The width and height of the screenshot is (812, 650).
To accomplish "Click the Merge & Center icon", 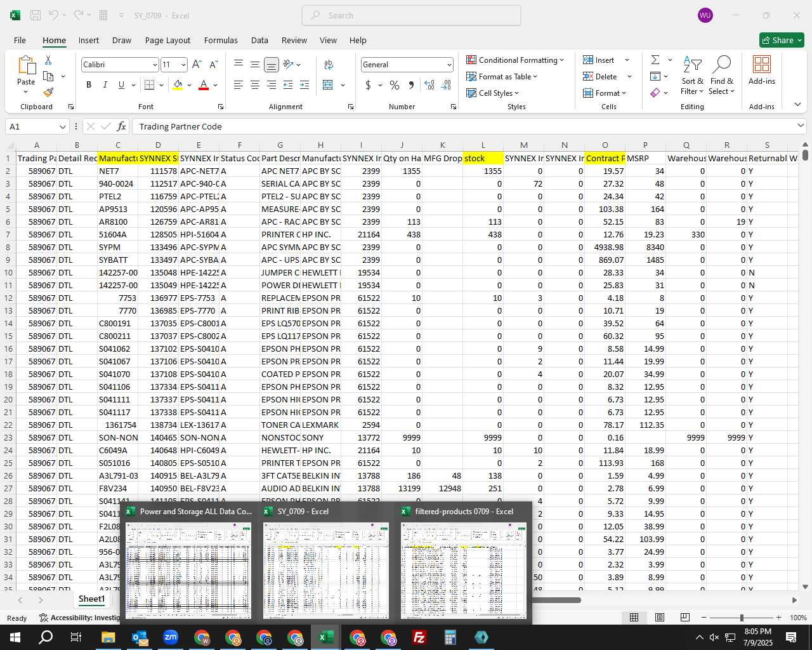I will click(x=328, y=84).
